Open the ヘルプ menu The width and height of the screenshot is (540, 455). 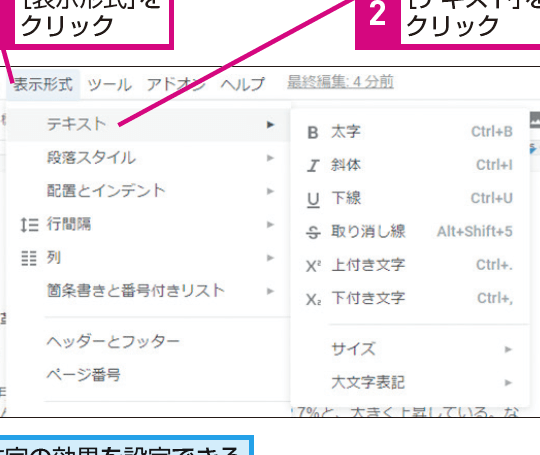click(x=242, y=84)
